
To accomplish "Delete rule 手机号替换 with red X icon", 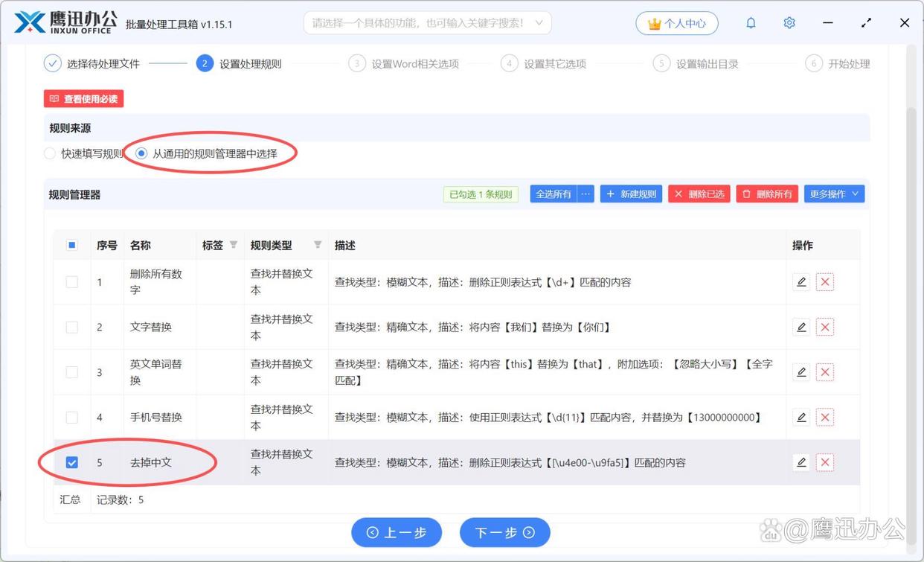I will 825,418.
